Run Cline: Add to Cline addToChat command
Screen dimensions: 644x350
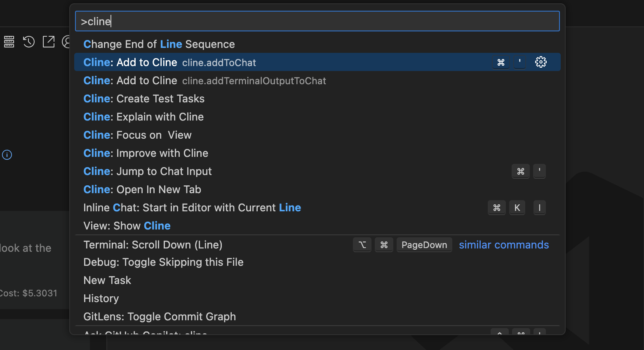pos(317,62)
